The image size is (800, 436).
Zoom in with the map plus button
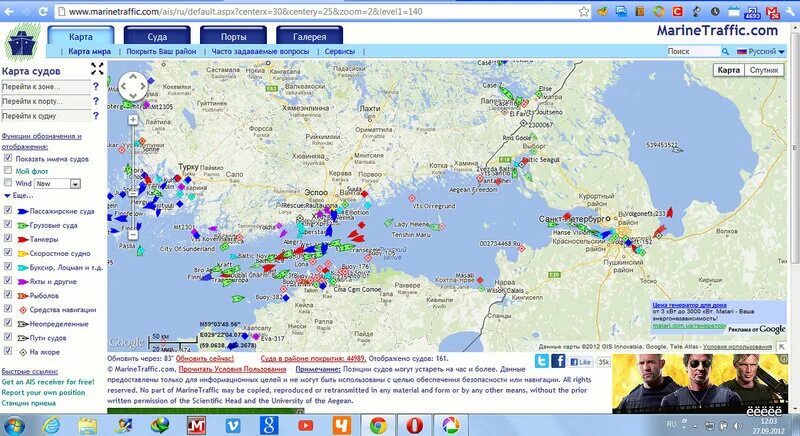[133, 120]
